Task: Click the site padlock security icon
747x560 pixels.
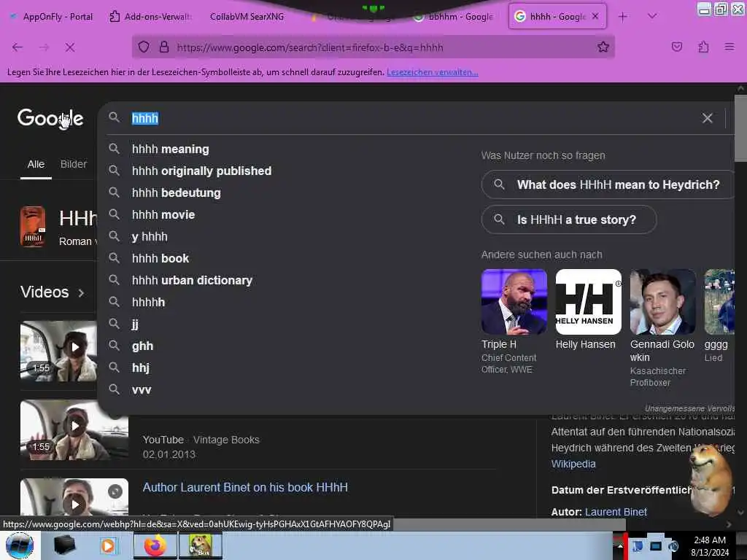Action: click(164, 47)
